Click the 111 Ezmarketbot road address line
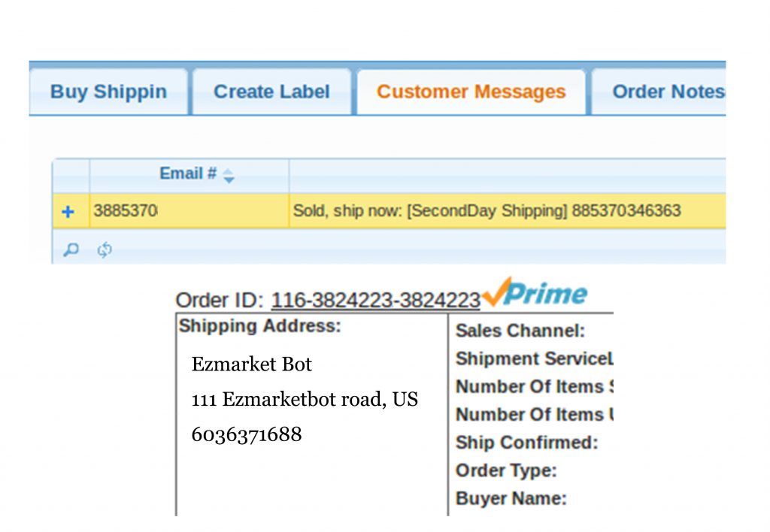Screen dimensions: 770x532 (x=305, y=400)
